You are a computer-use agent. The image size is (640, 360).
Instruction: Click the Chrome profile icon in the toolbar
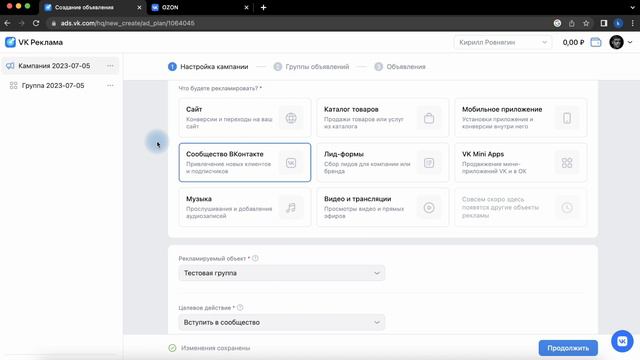[x=618, y=23]
